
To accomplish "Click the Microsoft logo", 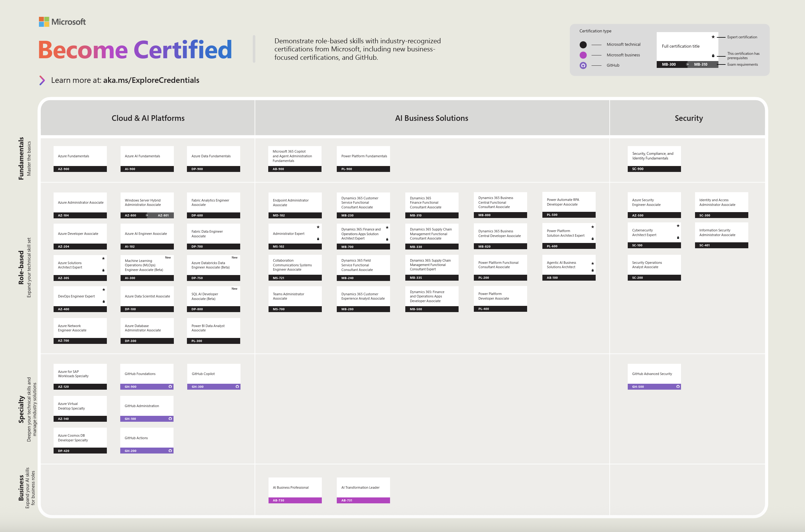I will 62,22.
